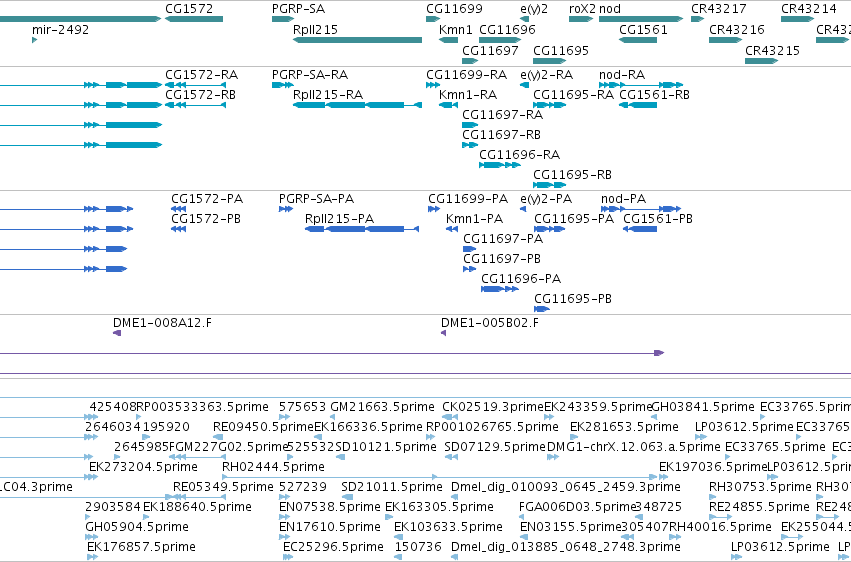Select the CK02519.3prime EST label
This screenshot has height=562, width=851.
pyautogui.click(x=493, y=407)
